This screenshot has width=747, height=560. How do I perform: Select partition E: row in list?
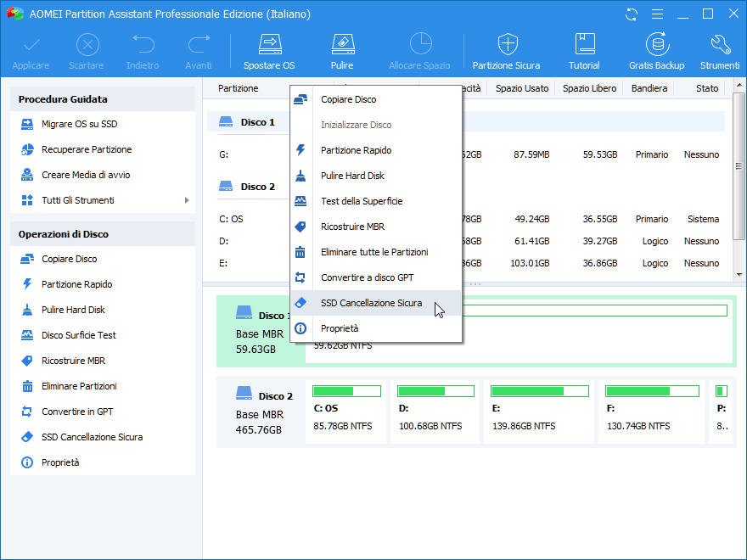[x=466, y=263]
